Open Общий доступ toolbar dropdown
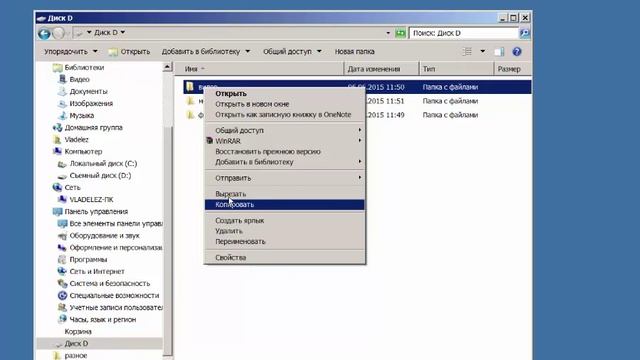640x360 pixels. coord(292,52)
